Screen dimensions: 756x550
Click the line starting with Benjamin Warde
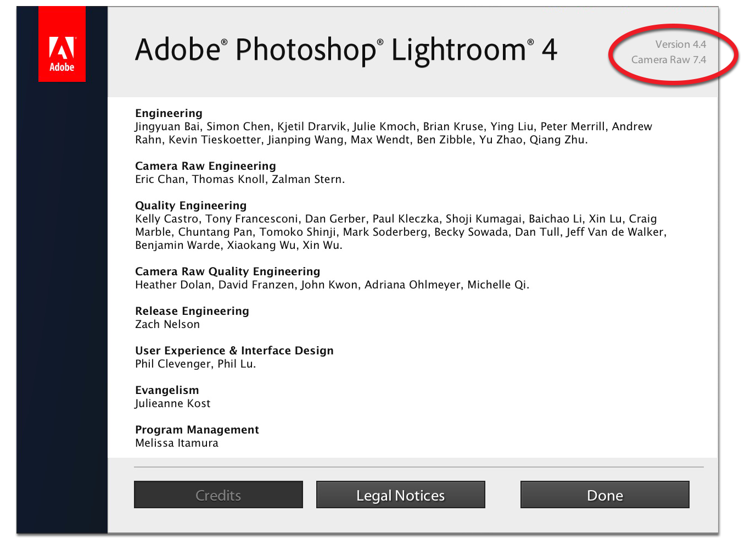(x=239, y=245)
